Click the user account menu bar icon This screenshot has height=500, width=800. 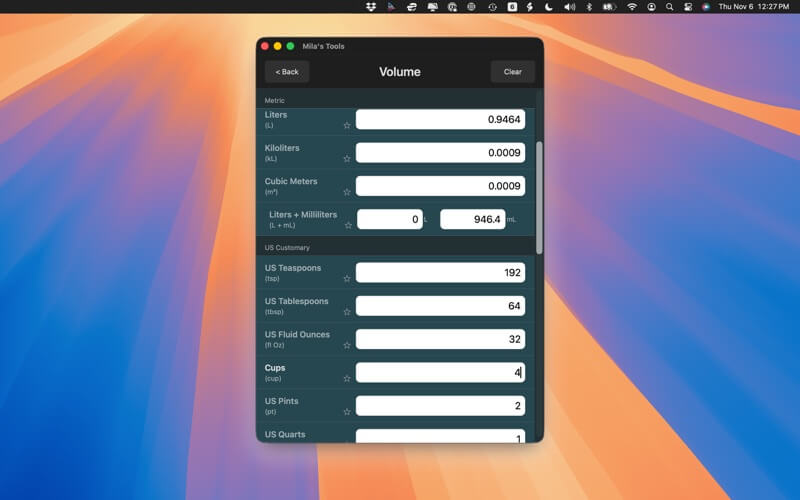[x=651, y=7]
